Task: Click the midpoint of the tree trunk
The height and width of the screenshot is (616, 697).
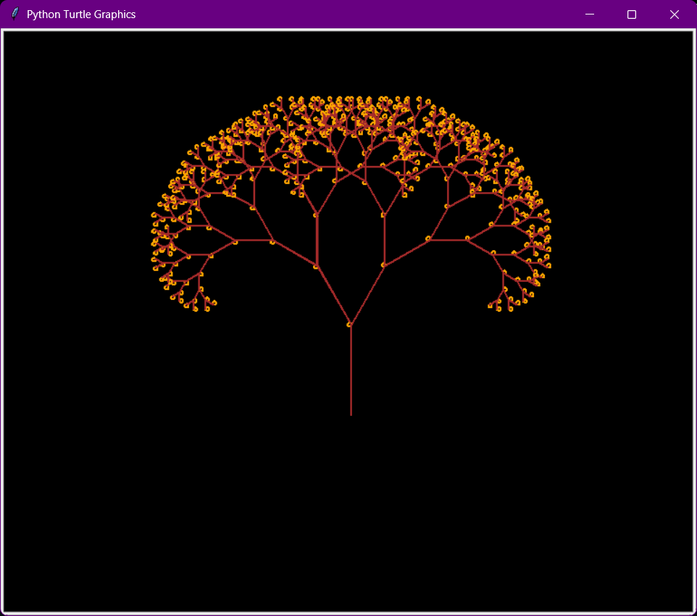Action: [x=351, y=370]
